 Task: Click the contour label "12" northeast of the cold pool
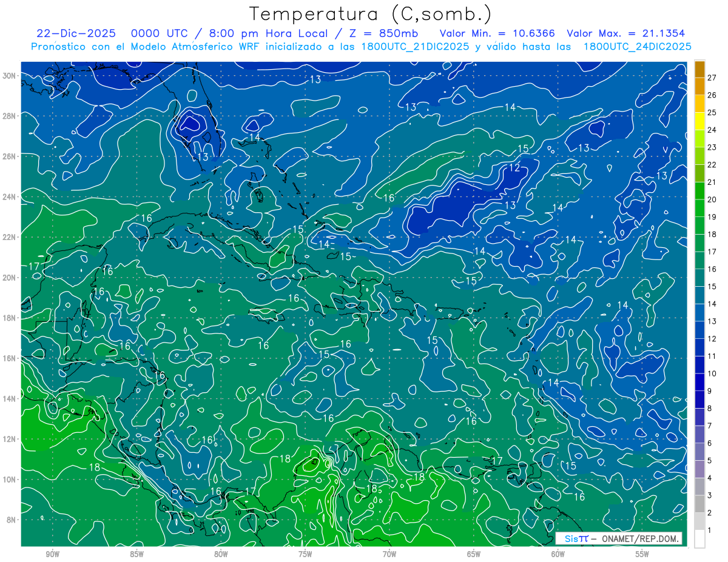pyautogui.click(x=514, y=168)
